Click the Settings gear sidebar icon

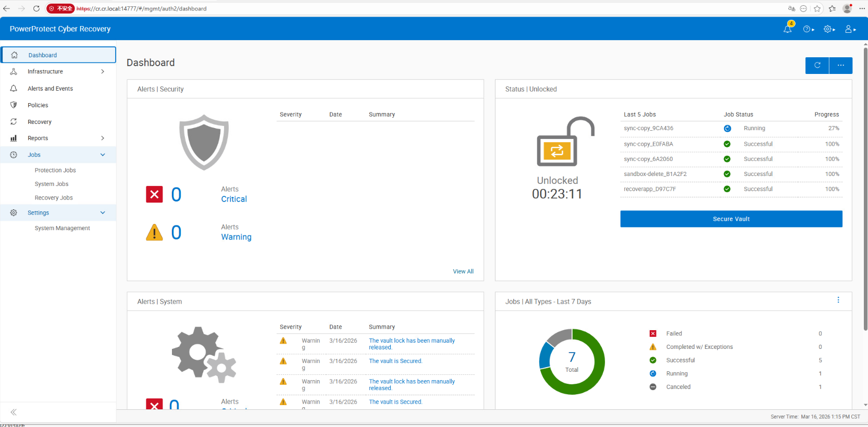pyautogui.click(x=14, y=212)
